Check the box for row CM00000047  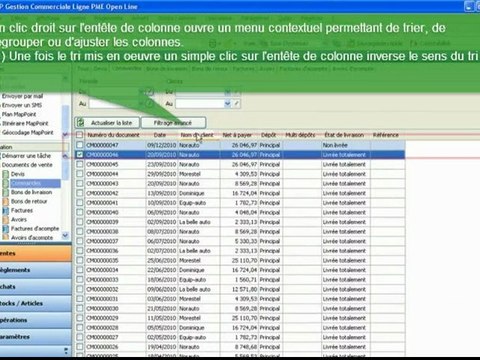click(79, 145)
